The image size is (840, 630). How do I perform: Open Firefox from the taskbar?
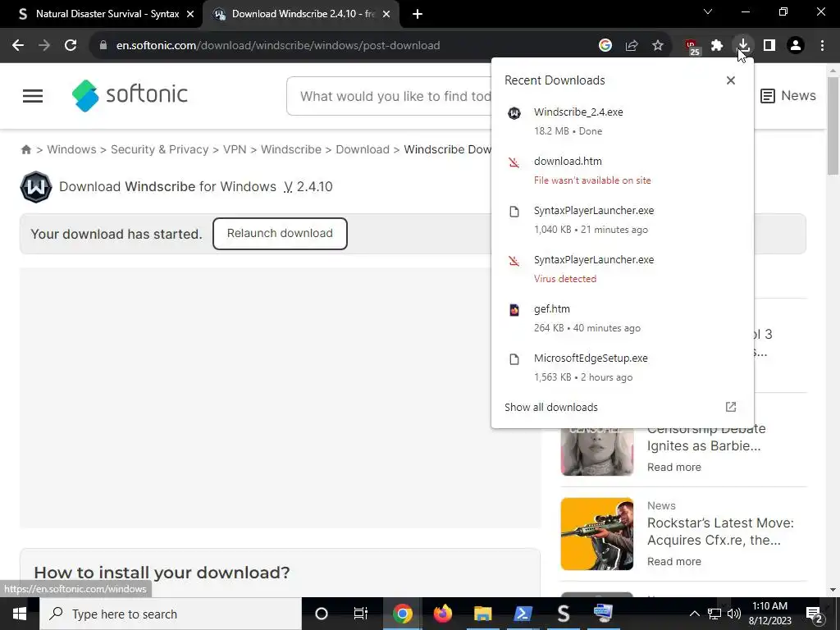click(442, 614)
